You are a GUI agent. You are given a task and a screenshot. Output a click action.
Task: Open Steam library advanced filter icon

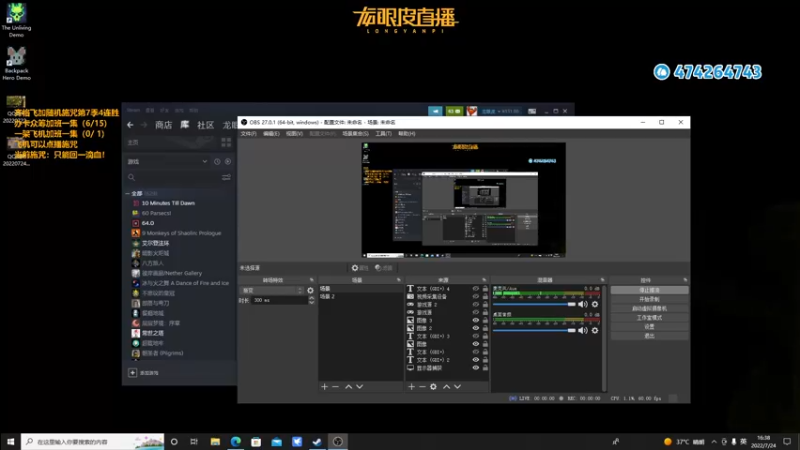(x=226, y=178)
